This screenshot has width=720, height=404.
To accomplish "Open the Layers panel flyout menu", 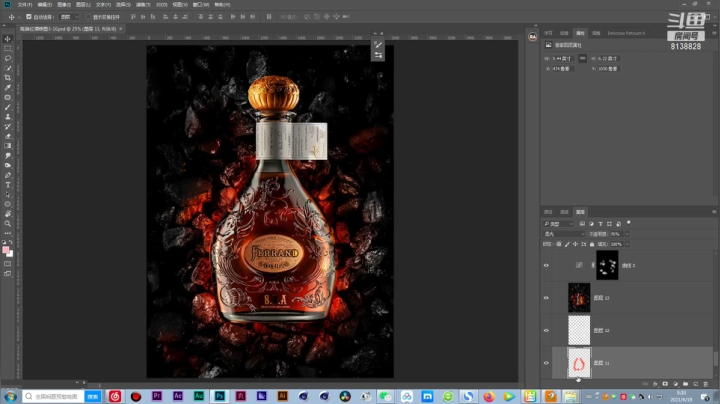I will pyautogui.click(x=714, y=212).
